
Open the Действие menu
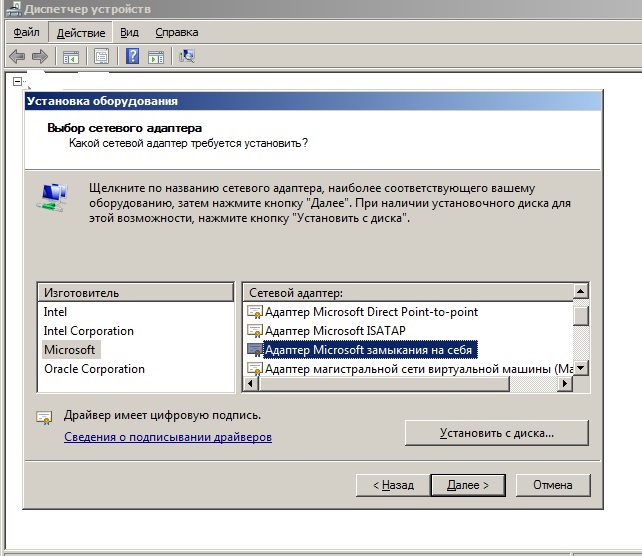pos(80,32)
